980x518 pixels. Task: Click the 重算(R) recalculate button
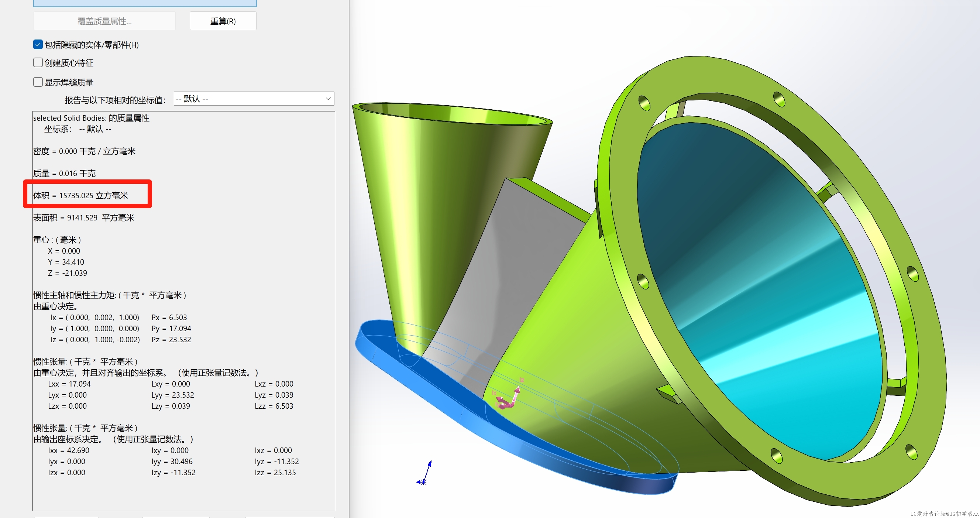point(223,21)
